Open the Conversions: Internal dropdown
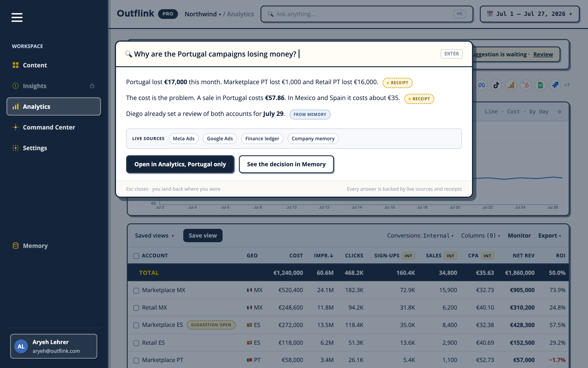 (x=420, y=236)
